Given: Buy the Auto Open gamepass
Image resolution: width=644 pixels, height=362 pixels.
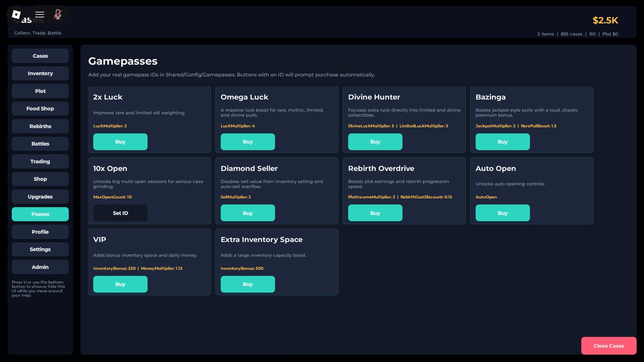Looking at the screenshot, I should click(x=503, y=213).
